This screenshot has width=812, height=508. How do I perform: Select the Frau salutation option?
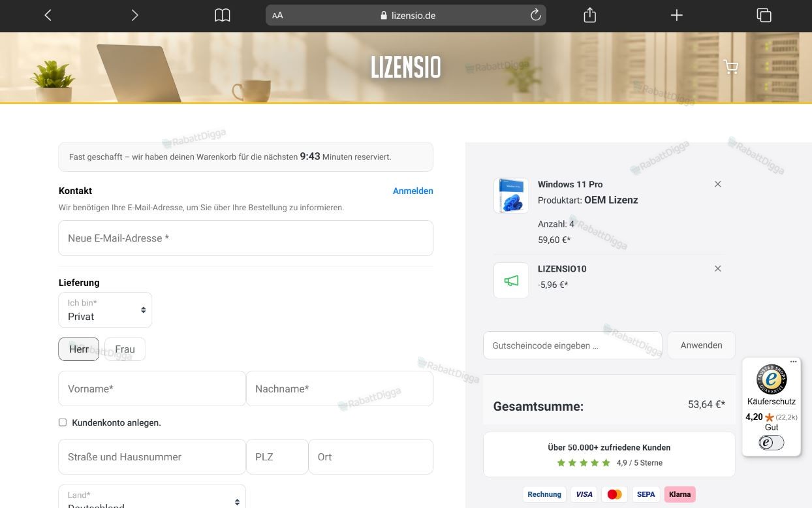click(125, 349)
